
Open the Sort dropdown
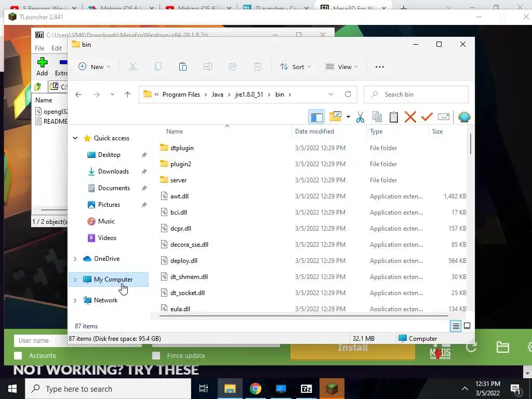[295, 67]
